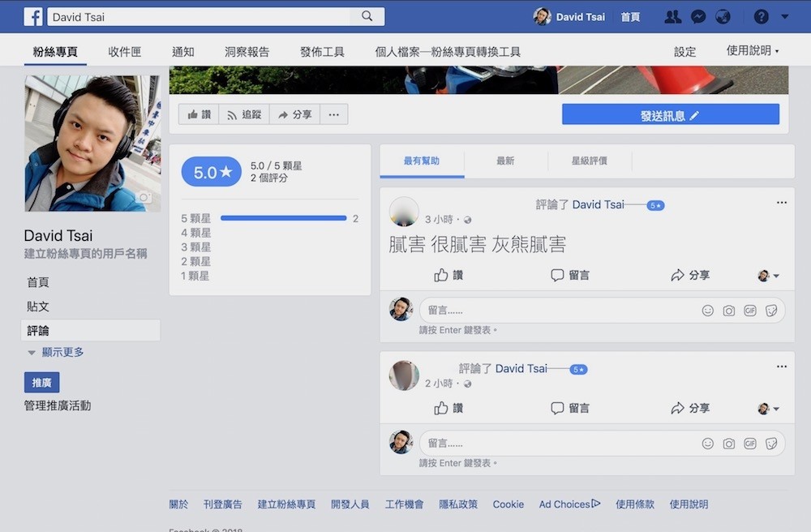Open 評論 in left sidebar

(x=91, y=330)
